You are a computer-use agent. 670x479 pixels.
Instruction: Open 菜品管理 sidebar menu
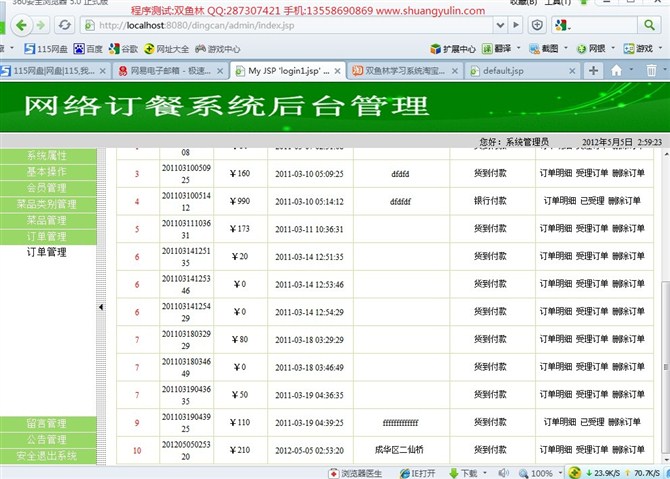point(48,220)
